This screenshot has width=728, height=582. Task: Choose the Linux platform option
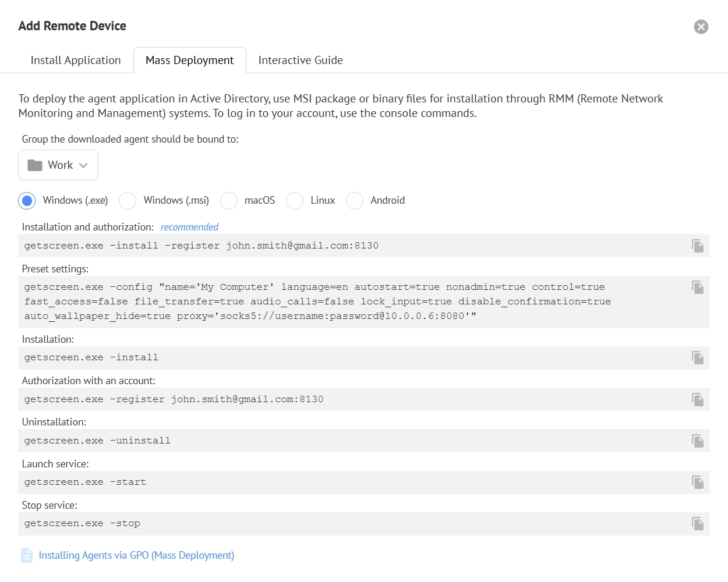coord(295,201)
